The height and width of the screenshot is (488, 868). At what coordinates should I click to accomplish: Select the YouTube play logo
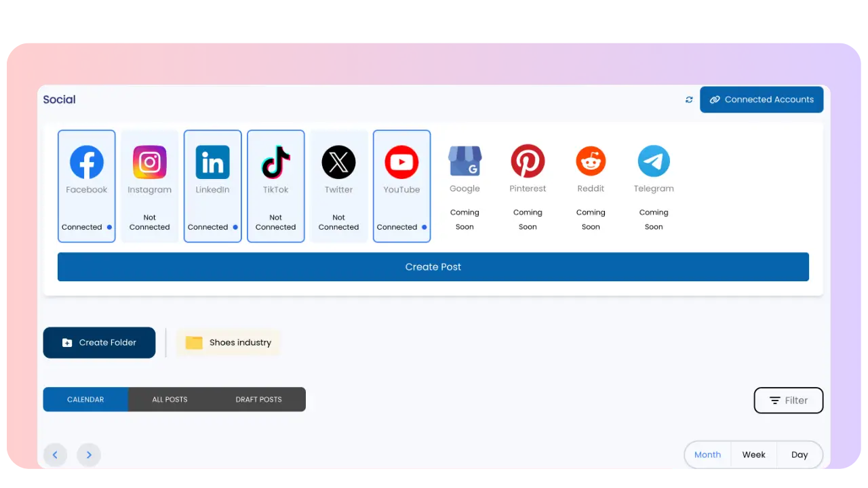pos(401,162)
